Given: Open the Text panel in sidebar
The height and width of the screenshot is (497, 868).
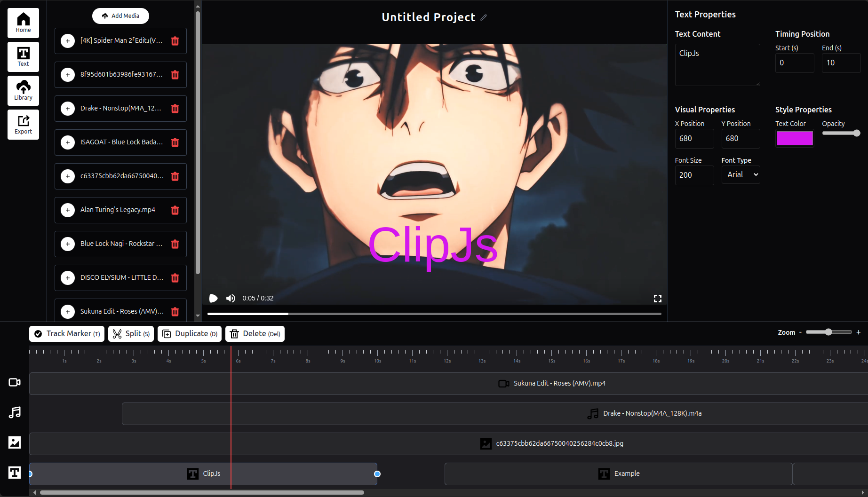Looking at the screenshot, I should point(23,57).
